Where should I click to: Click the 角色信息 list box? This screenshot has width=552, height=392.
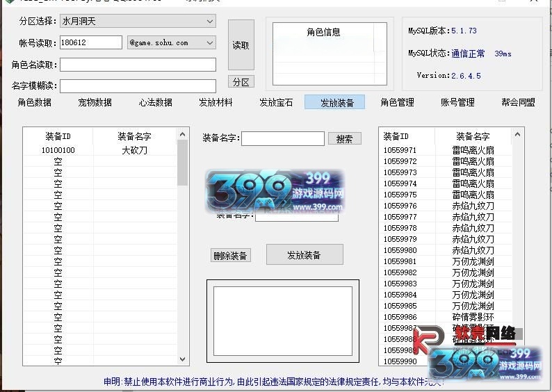point(330,54)
